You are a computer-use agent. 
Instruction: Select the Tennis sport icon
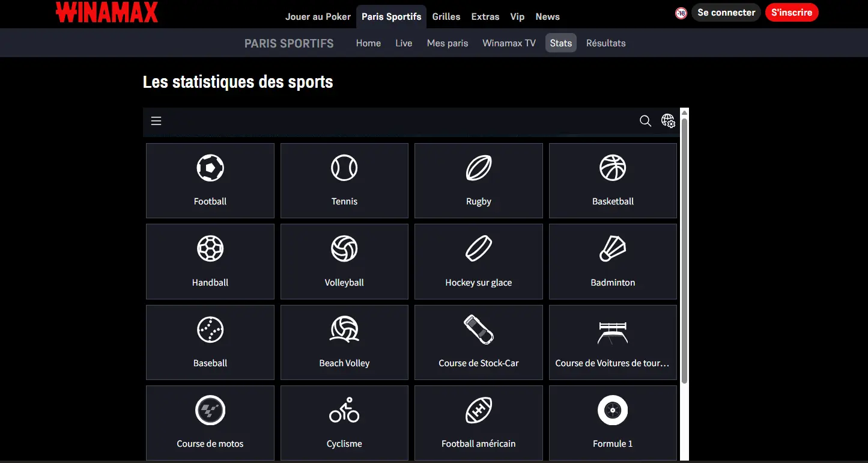click(344, 180)
